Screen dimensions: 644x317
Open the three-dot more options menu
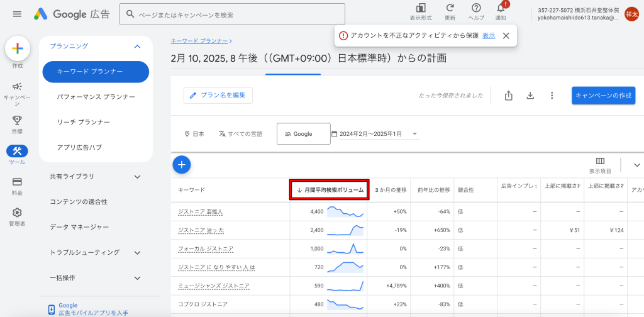pos(552,96)
